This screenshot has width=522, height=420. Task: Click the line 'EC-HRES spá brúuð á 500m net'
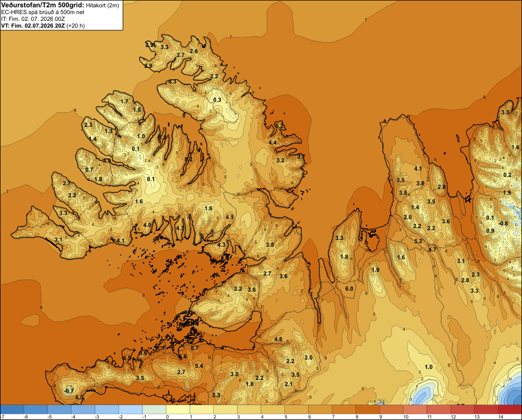pyautogui.click(x=43, y=13)
